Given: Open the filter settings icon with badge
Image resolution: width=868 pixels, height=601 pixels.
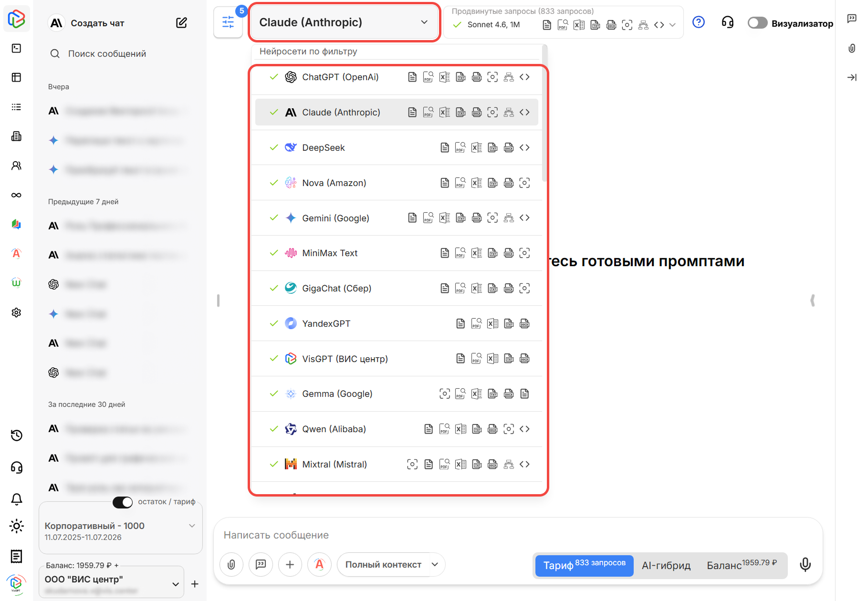Looking at the screenshot, I should pyautogui.click(x=228, y=22).
